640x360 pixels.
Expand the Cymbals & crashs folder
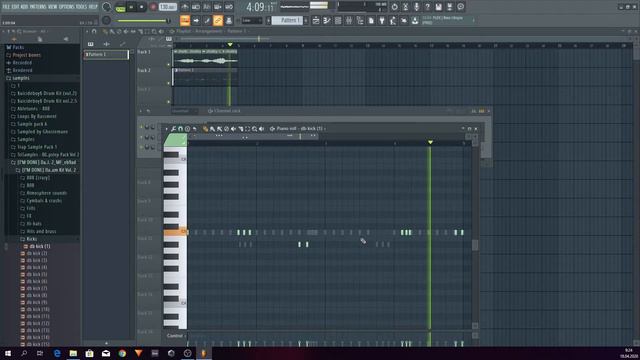tap(44, 200)
